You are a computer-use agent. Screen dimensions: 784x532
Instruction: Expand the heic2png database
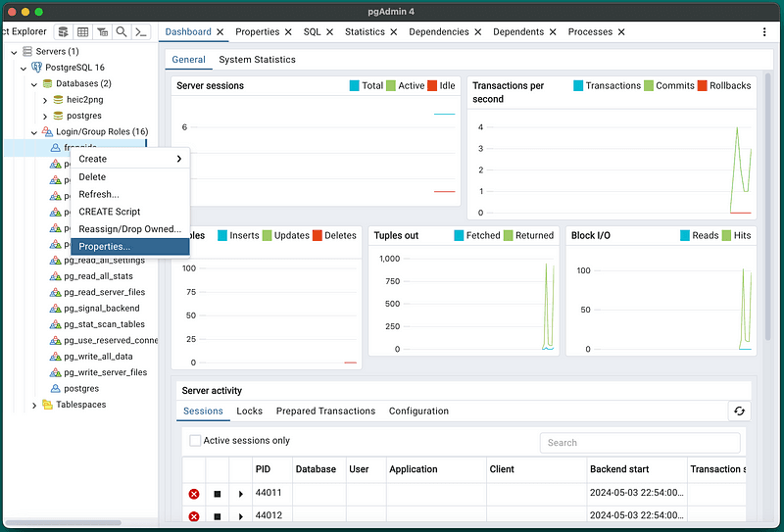(x=45, y=100)
